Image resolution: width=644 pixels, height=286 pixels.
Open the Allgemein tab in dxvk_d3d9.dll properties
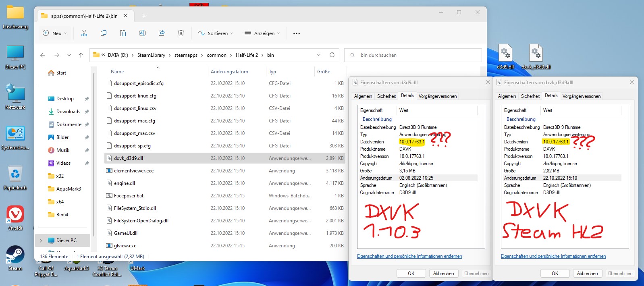(507, 96)
